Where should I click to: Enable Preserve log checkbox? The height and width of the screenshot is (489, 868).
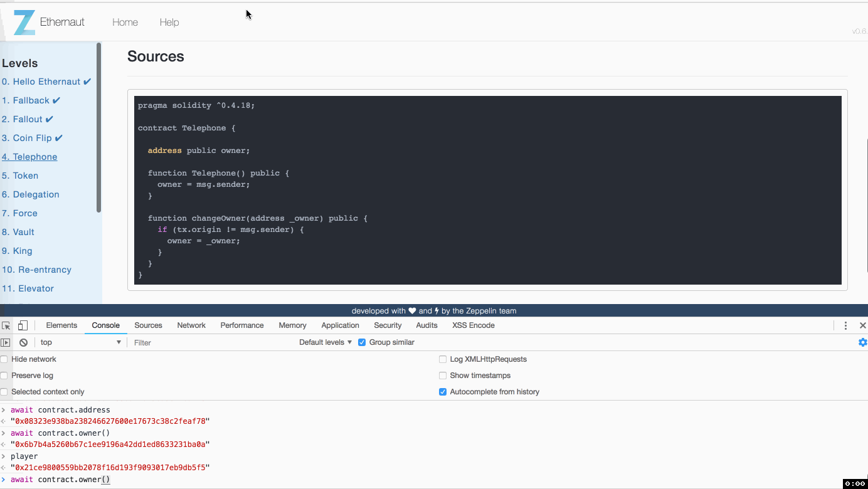click(4, 376)
